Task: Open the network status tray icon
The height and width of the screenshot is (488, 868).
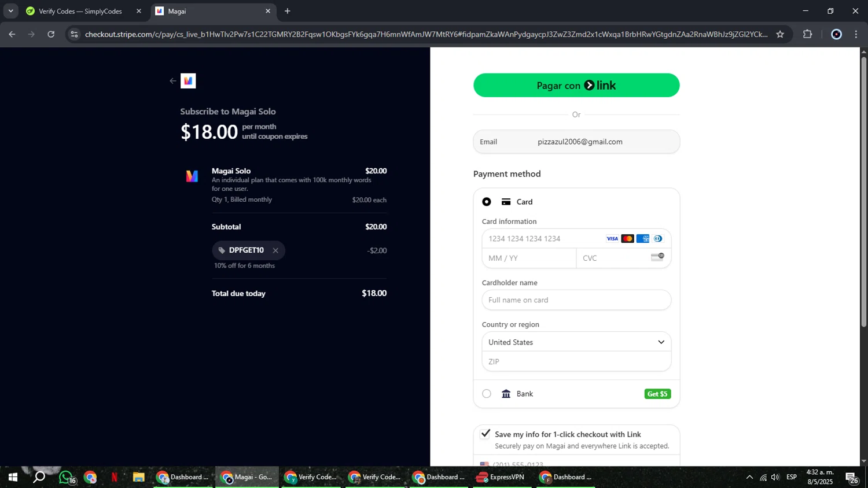Action: point(763,477)
